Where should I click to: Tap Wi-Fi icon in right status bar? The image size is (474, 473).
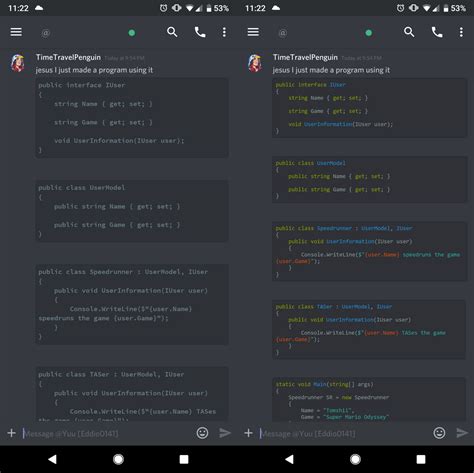point(426,8)
